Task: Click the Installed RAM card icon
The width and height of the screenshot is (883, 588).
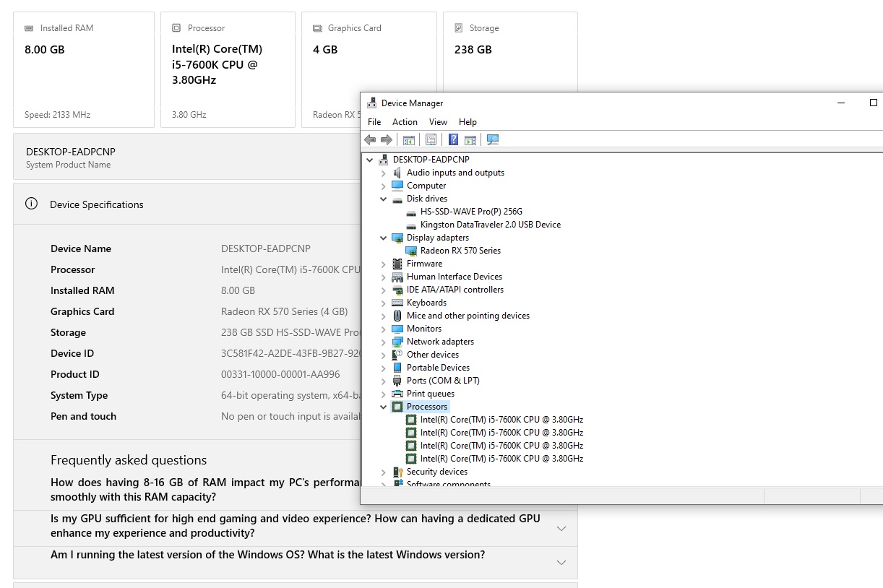Action: click(29, 28)
